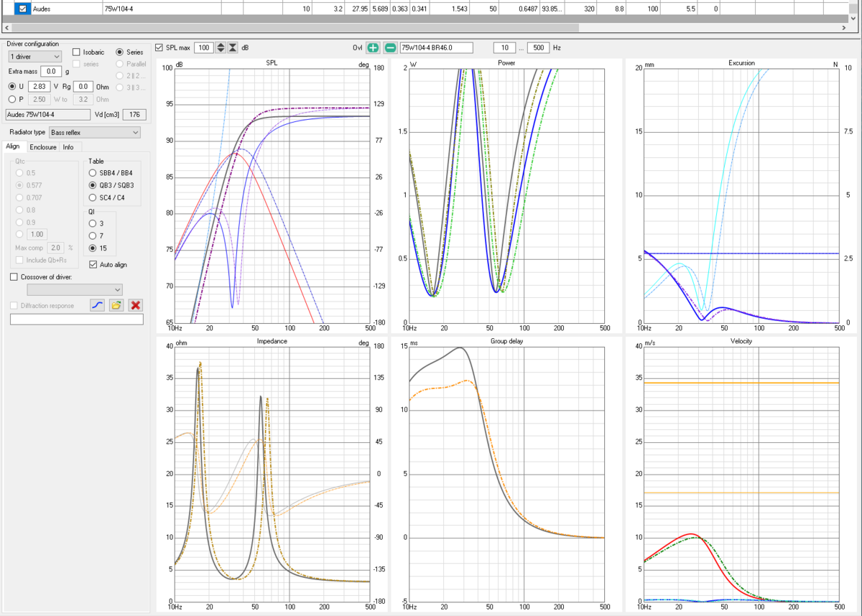Click the lower frequency limit field showing 10

click(x=505, y=48)
